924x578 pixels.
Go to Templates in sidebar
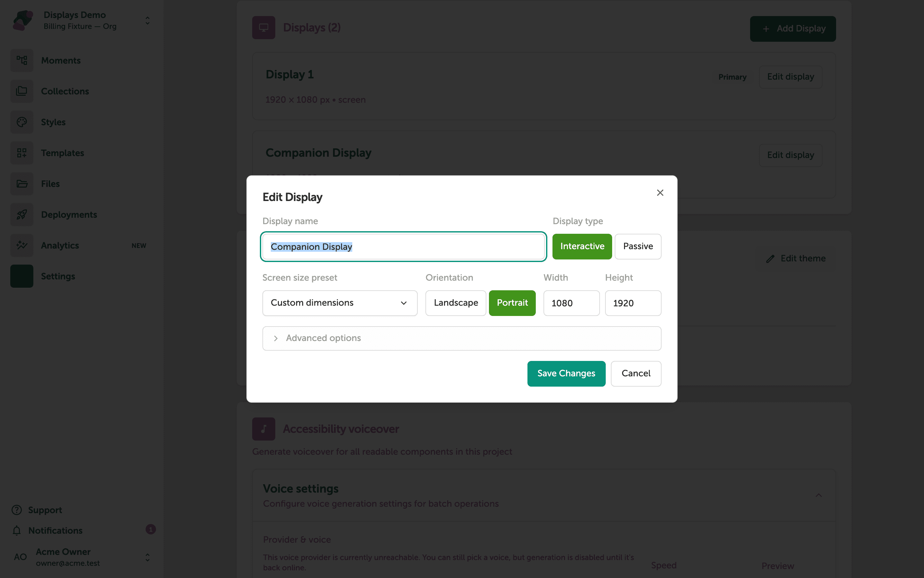63,153
